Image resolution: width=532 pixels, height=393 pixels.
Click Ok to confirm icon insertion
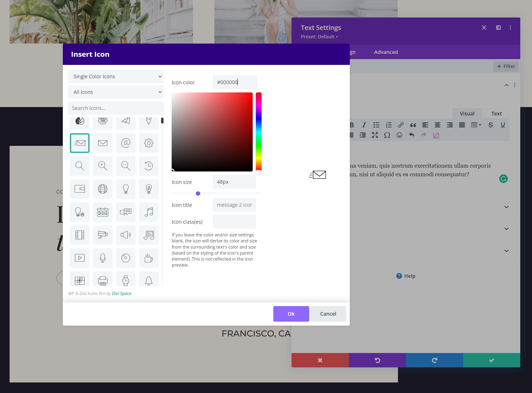(x=291, y=313)
